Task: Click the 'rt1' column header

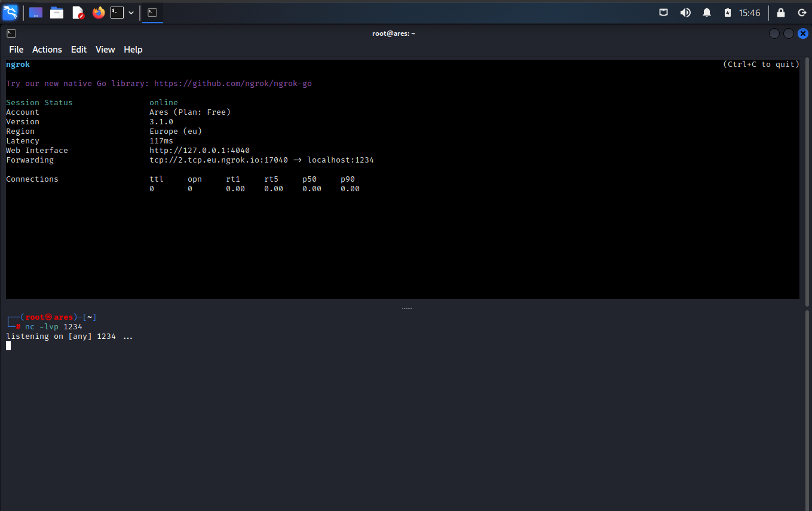Action: pyautogui.click(x=233, y=179)
